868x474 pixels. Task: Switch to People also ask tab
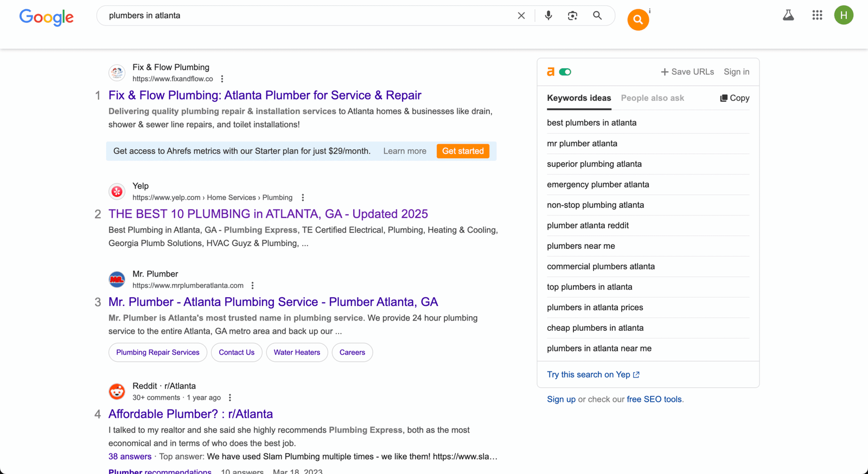652,98
